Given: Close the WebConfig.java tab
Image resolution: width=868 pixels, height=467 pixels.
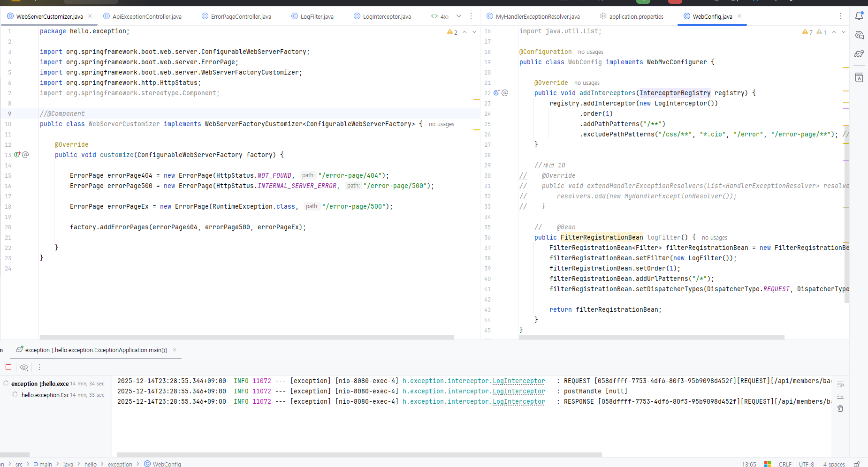Looking at the screenshot, I should [739, 16].
